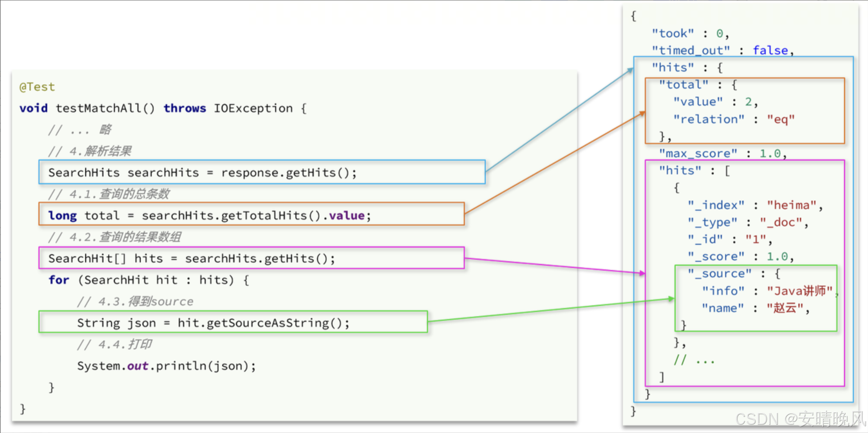Image resolution: width=868 pixels, height=433 pixels.
Task: Click the '"relation" : "eq"' JSON line
Action: click(x=734, y=119)
